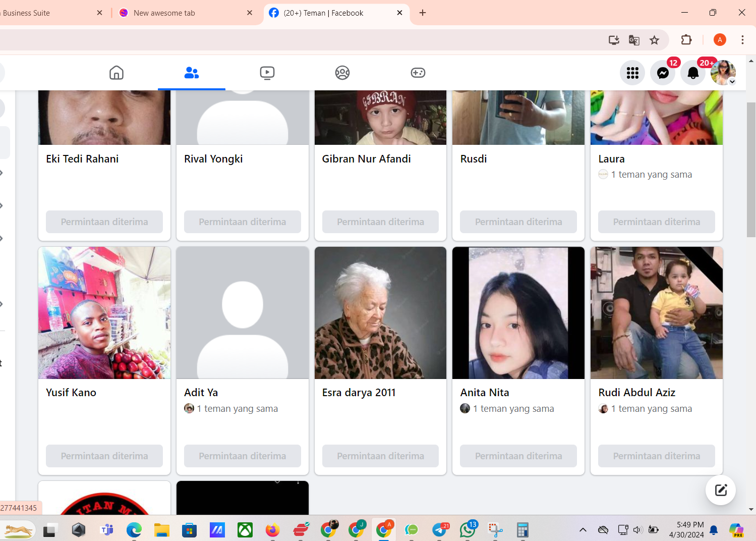Open Gibran Nur Afandi's profile name
The width and height of the screenshot is (756, 541).
point(367,159)
